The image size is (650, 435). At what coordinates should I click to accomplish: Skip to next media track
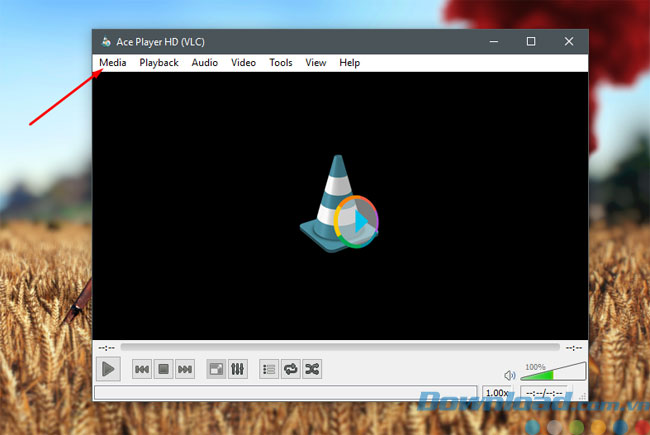click(184, 369)
